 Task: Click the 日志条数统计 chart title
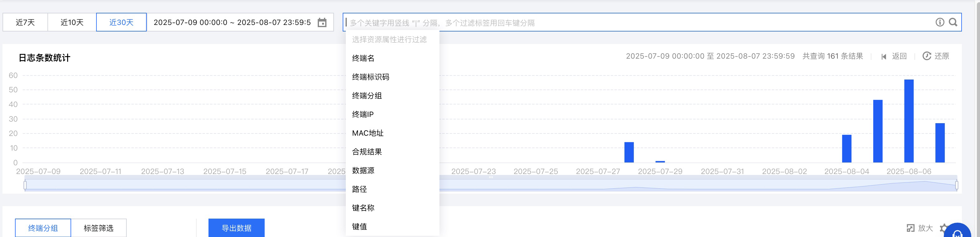point(45,58)
